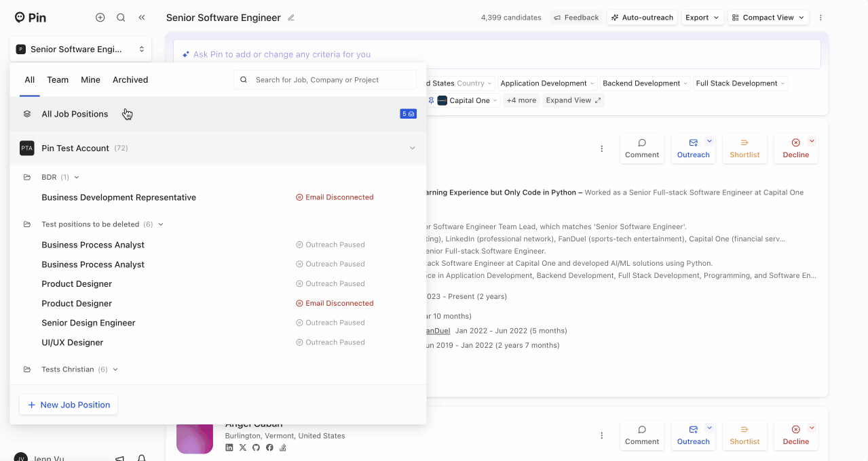Switch to the Team tab
The image size is (868, 461).
tap(58, 80)
